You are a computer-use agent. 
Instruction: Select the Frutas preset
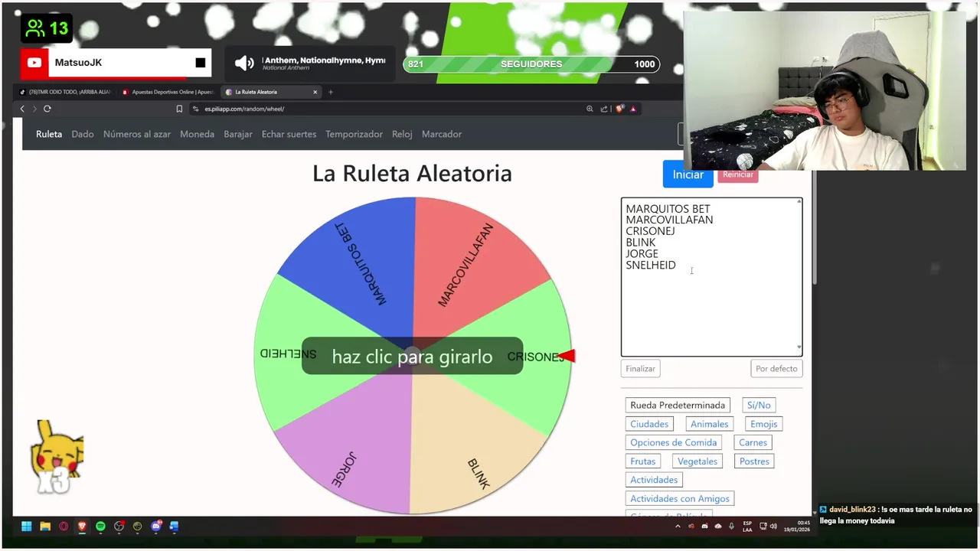[643, 461]
